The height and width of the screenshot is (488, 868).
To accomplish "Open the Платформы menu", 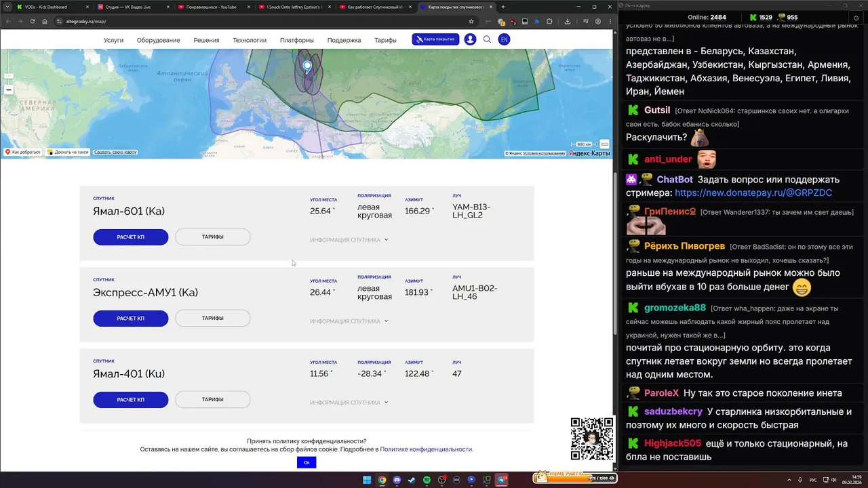I will [297, 40].
